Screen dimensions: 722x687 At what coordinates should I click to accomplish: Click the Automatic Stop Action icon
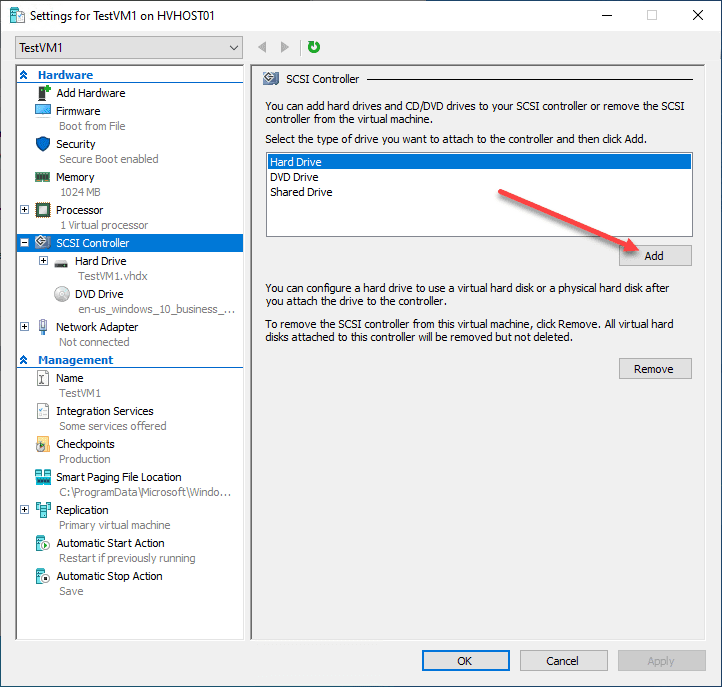(43, 576)
